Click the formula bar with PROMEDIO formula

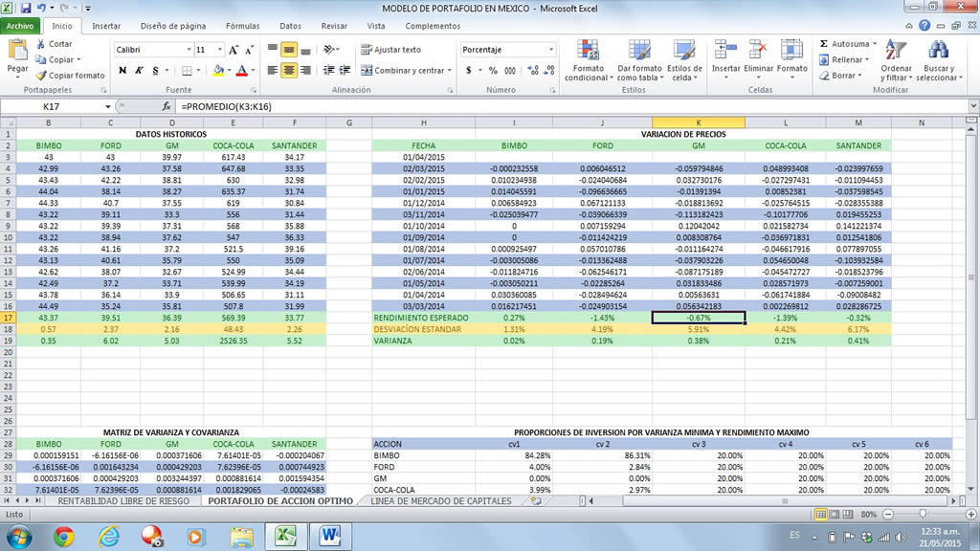click(x=572, y=107)
